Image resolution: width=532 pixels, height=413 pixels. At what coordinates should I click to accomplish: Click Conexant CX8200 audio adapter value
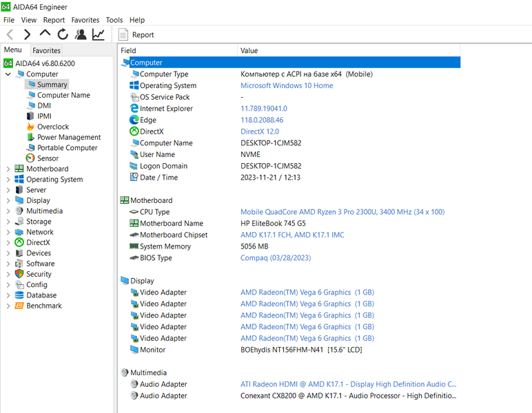pyautogui.click(x=349, y=396)
